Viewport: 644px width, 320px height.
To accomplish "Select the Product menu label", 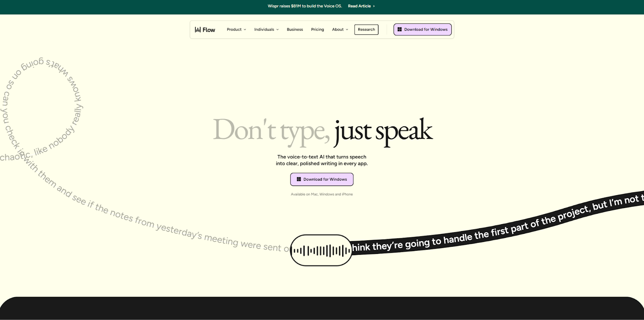I will click(234, 29).
